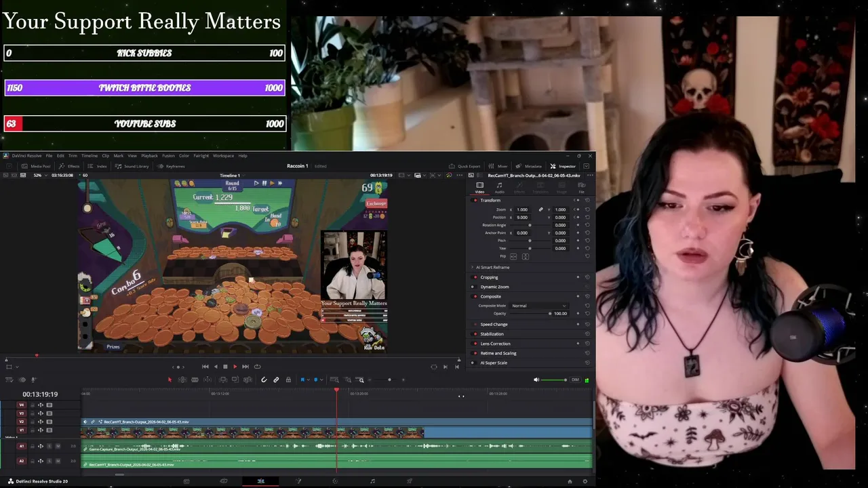Open the File menu

pos(49,156)
